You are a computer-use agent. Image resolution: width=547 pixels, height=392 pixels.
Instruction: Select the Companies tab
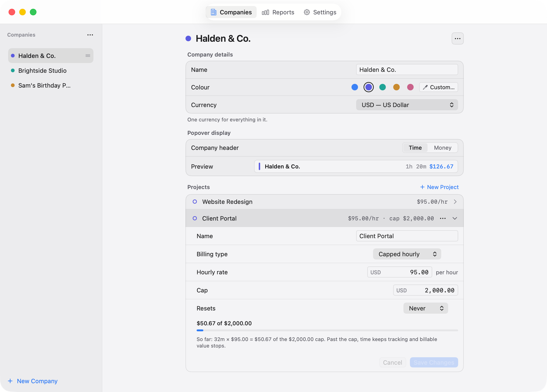point(231,12)
